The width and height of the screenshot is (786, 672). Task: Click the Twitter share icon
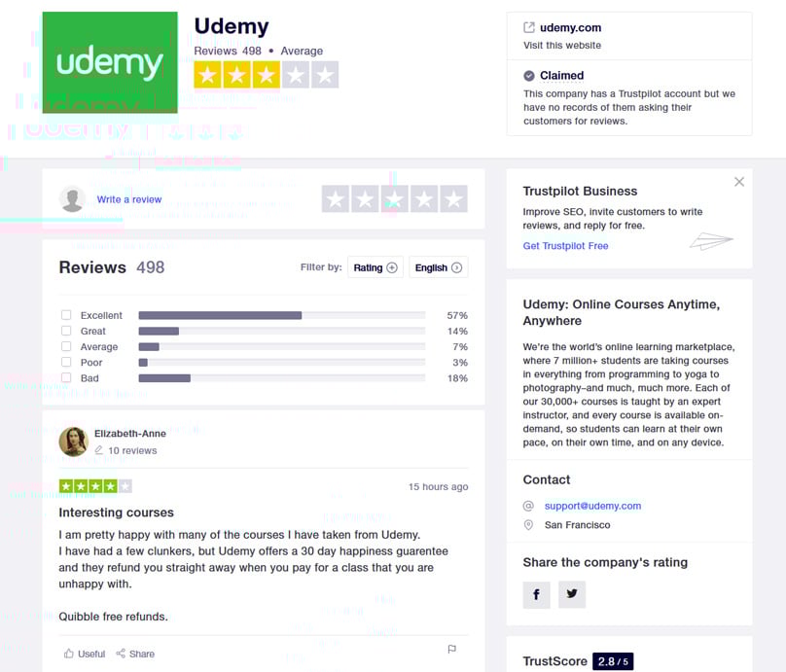point(572,595)
